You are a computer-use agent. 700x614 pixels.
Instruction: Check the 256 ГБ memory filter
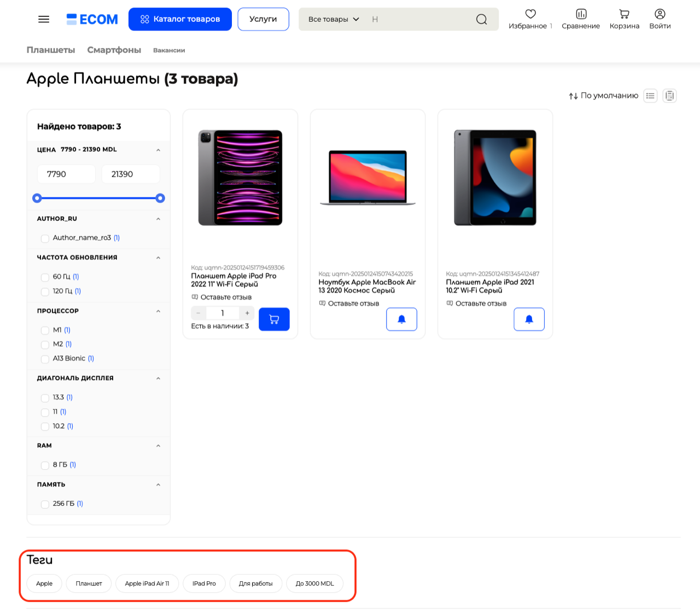pyautogui.click(x=45, y=504)
